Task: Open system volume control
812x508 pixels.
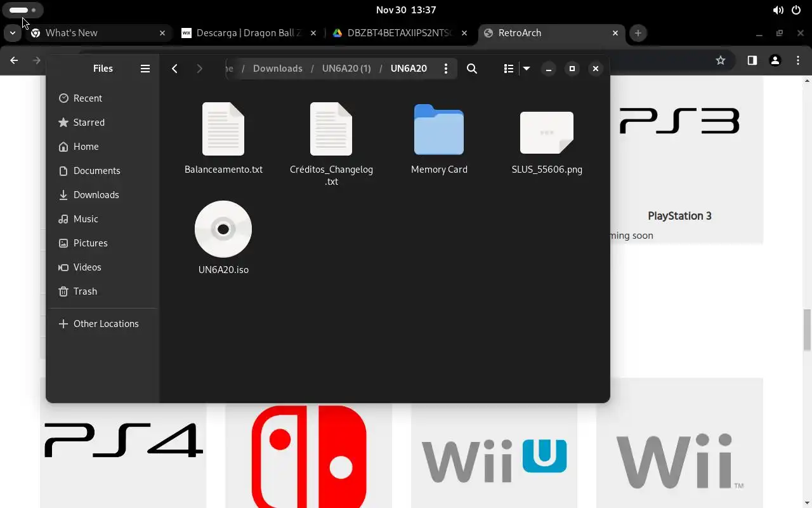Action: [778, 10]
